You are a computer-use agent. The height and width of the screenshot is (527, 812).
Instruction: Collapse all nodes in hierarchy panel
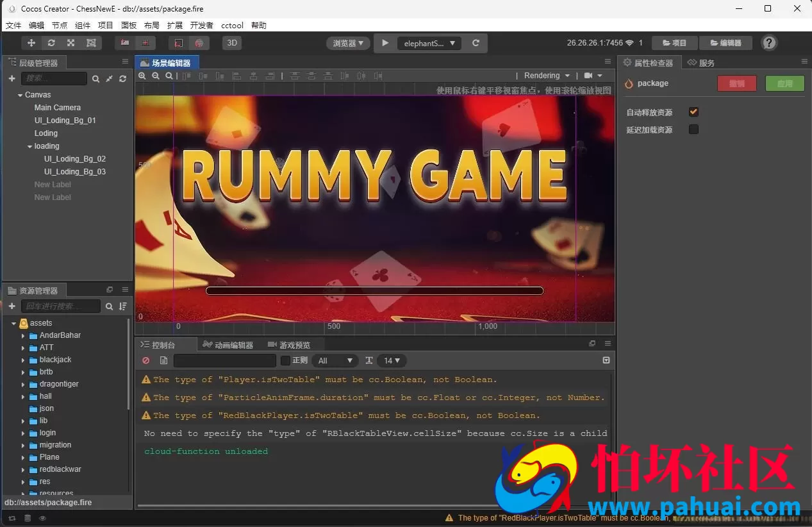(x=109, y=78)
